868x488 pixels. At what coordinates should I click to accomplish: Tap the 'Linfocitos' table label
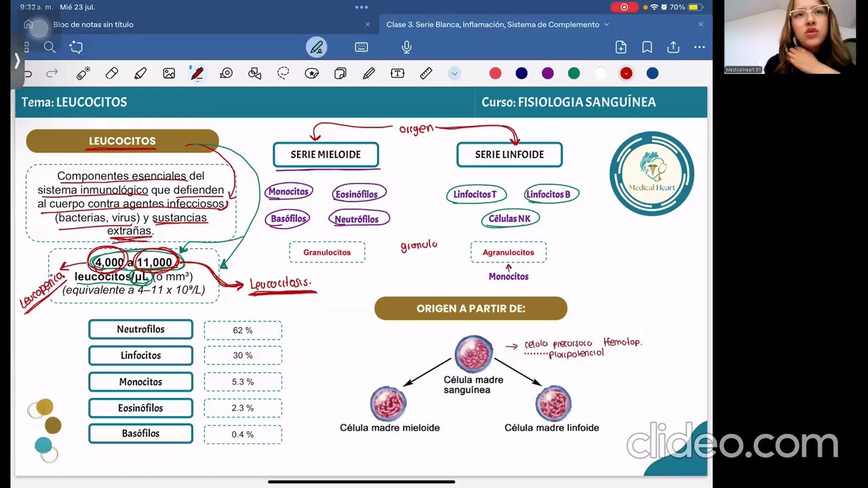[140, 355]
